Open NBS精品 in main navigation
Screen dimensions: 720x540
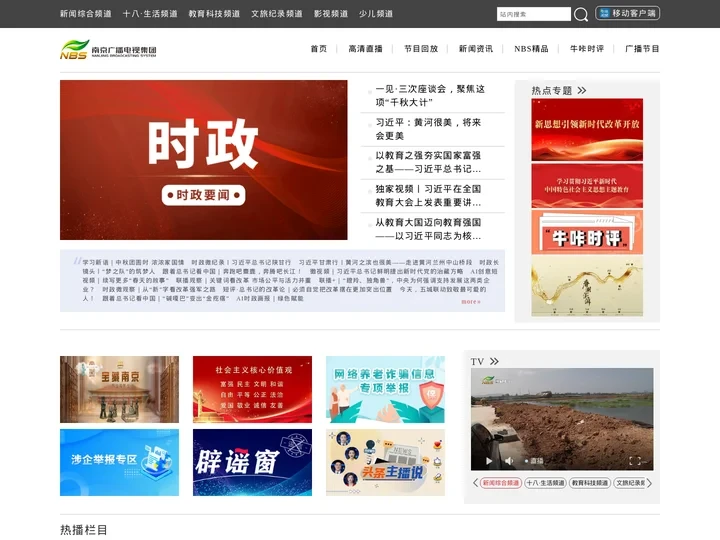[x=531, y=49]
